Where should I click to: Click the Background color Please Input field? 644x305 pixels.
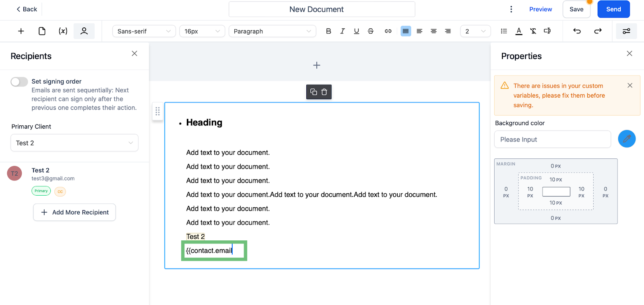[x=553, y=139]
